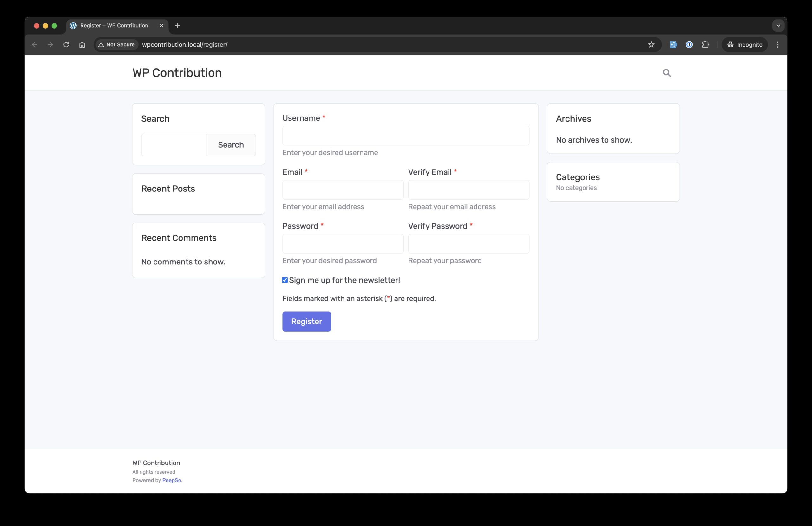Image resolution: width=812 pixels, height=526 pixels.
Task: Click the 'Repeat your password' hint
Action: (445, 261)
